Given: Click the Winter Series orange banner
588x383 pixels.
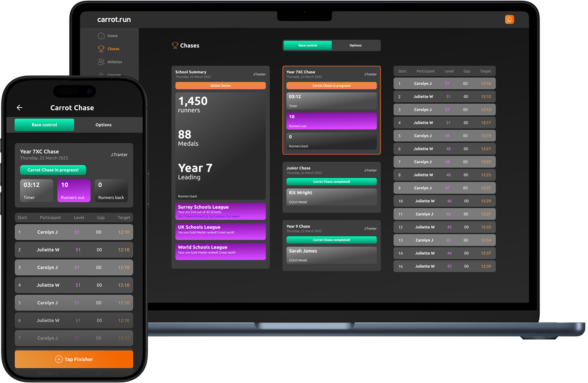Looking at the screenshot, I should click(x=220, y=86).
